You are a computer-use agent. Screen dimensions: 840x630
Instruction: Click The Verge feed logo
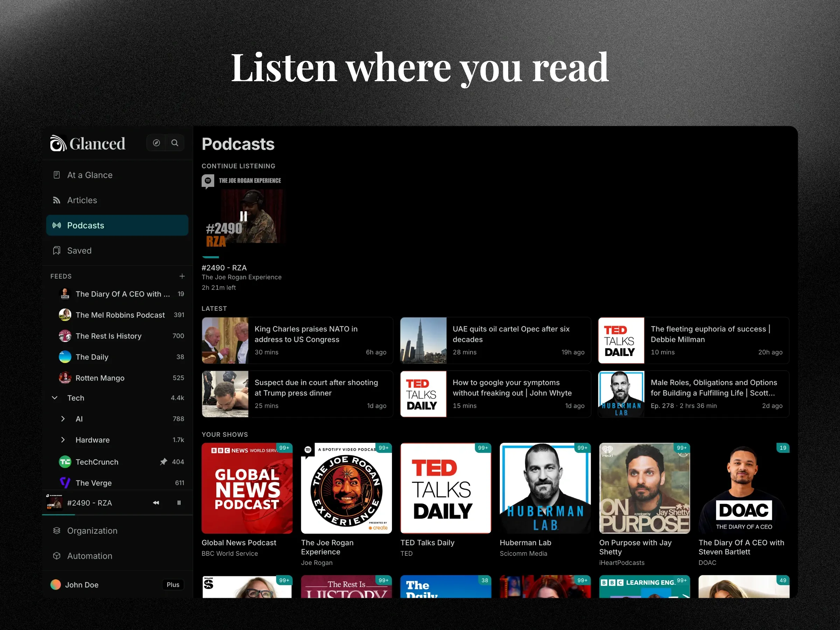(65, 483)
